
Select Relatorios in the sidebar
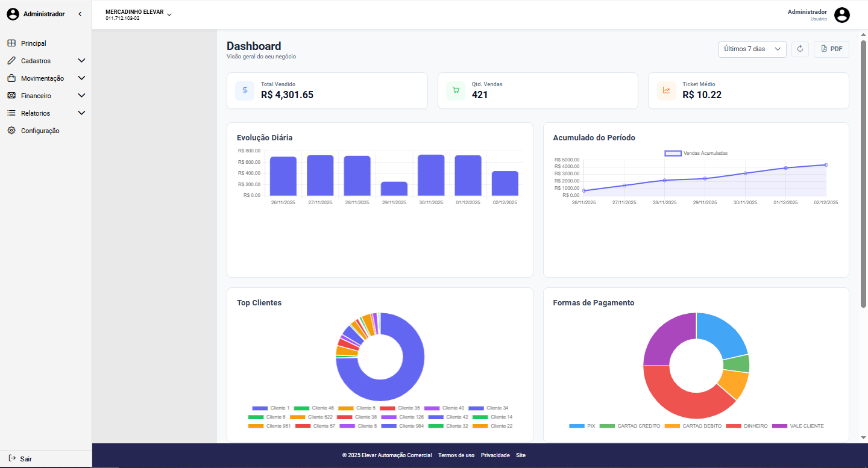coord(40,113)
